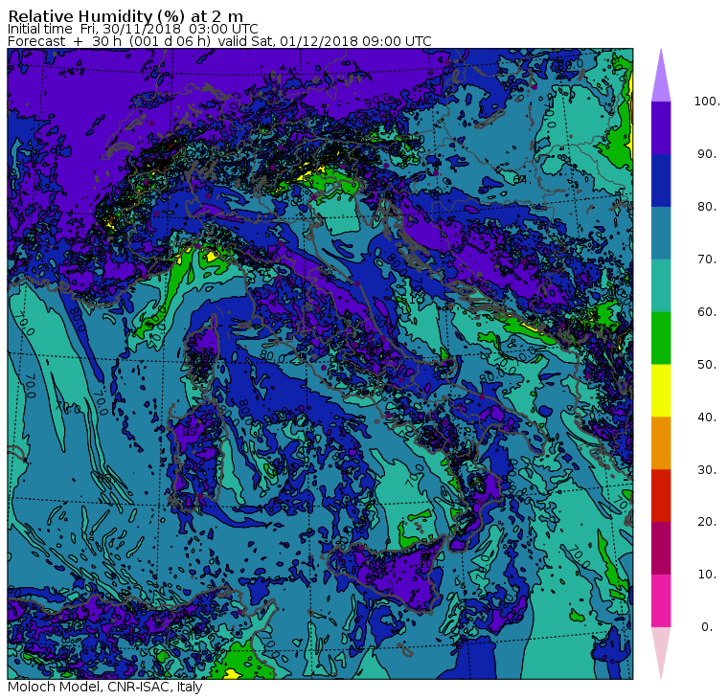Click the '0.' legend label
The width and height of the screenshot is (728, 700).
(707, 627)
